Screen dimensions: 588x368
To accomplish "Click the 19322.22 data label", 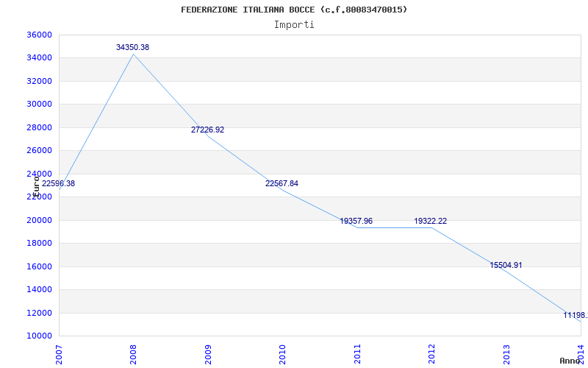I will (x=430, y=221).
